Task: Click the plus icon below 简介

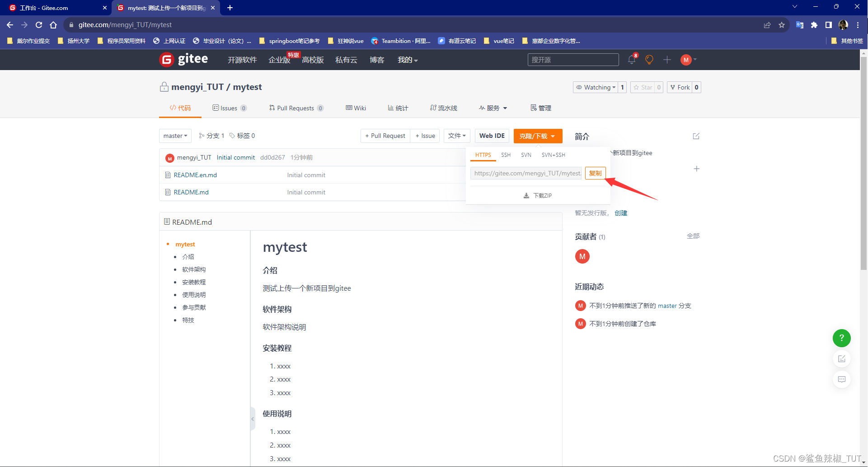Action: (696, 169)
